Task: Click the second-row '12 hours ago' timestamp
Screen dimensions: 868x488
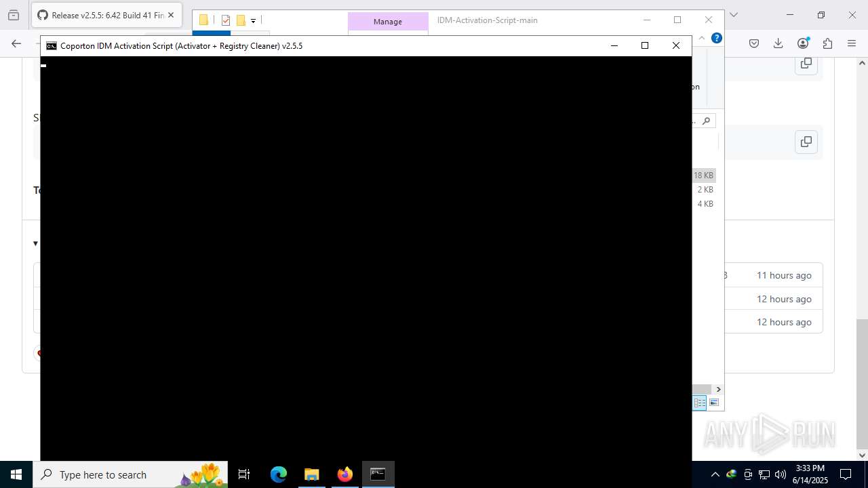Action: (784, 299)
